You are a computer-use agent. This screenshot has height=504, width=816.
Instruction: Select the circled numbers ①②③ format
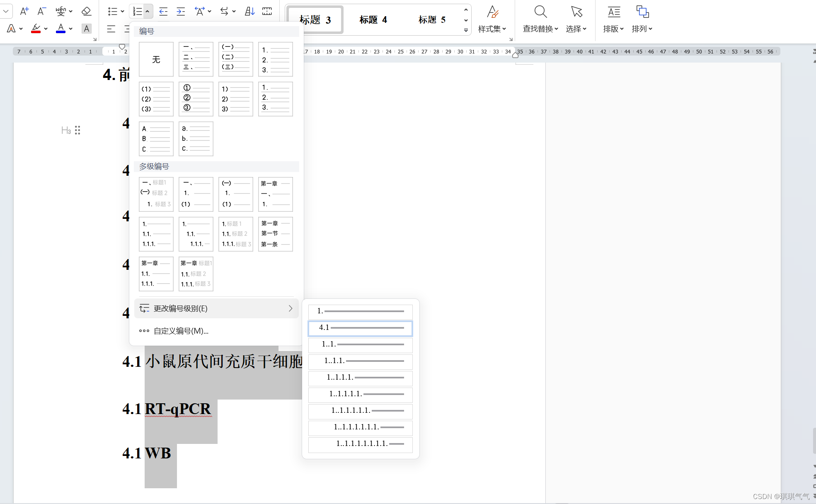point(196,99)
